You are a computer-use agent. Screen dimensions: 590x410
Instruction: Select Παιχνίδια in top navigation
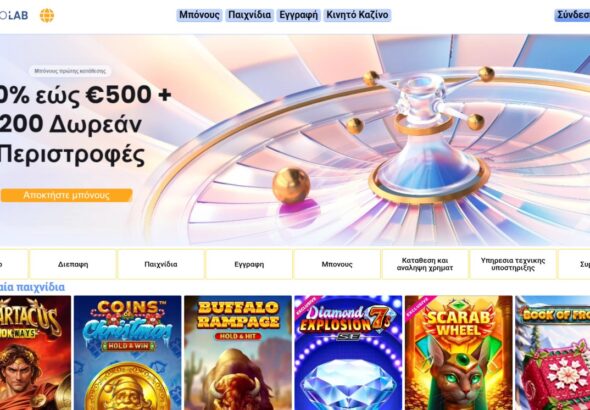(x=249, y=15)
